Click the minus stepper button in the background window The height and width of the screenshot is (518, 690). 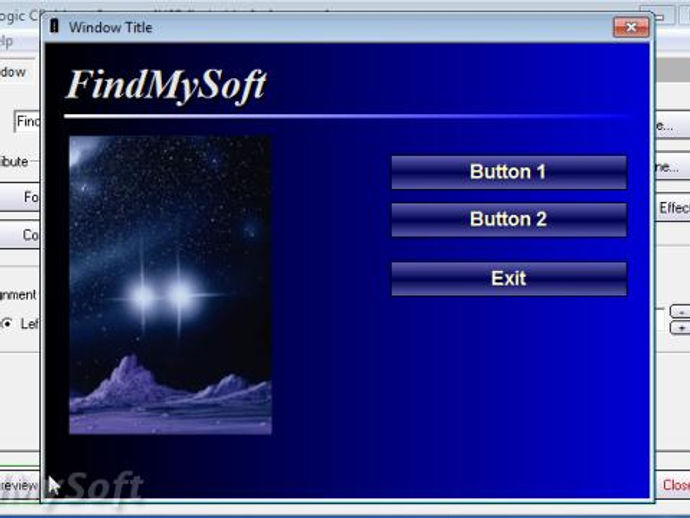point(680,311)
